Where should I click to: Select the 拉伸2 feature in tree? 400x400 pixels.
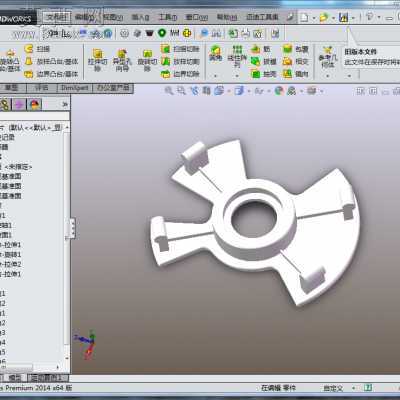coord(11,264)
